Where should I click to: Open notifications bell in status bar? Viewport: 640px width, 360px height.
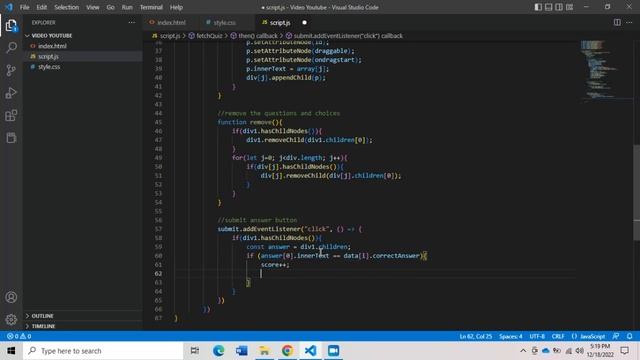click(629, 336)
